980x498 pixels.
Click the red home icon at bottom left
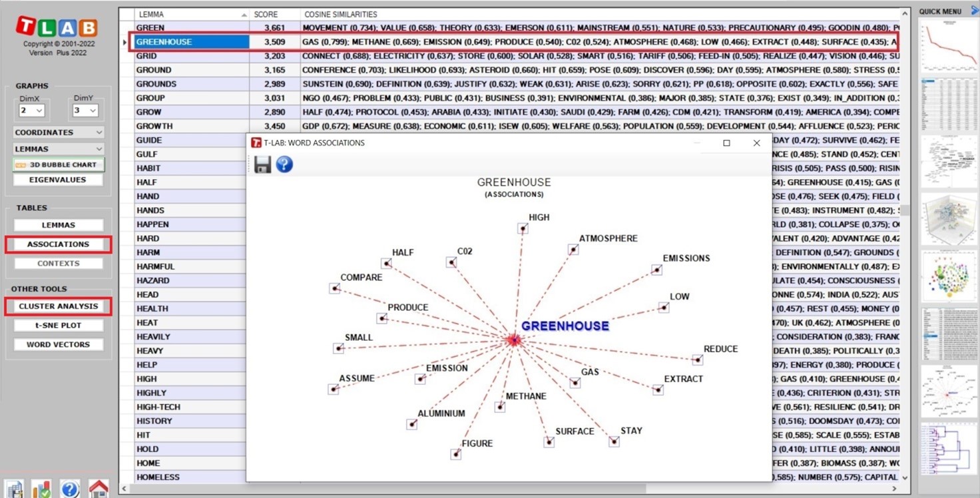(99, 489)
